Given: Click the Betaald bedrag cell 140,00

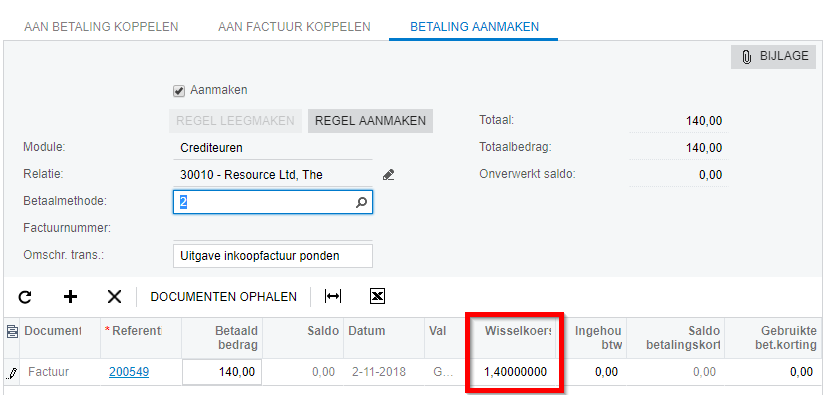Looking at the screenshot, I should click(222, 372).
